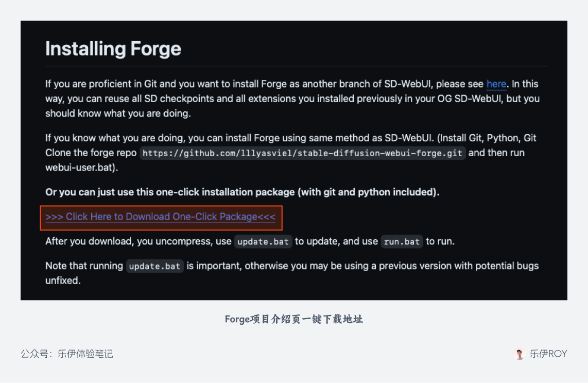
Task: Click the word "unfixed." at the end
Action: [63, 280]
